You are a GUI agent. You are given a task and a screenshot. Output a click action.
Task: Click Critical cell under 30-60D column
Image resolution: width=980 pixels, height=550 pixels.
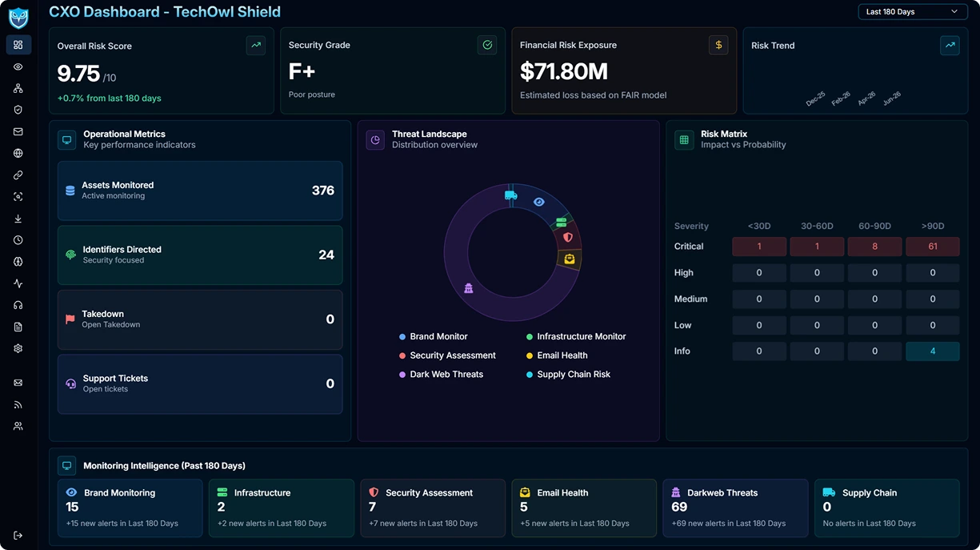(x=817, y=247)
